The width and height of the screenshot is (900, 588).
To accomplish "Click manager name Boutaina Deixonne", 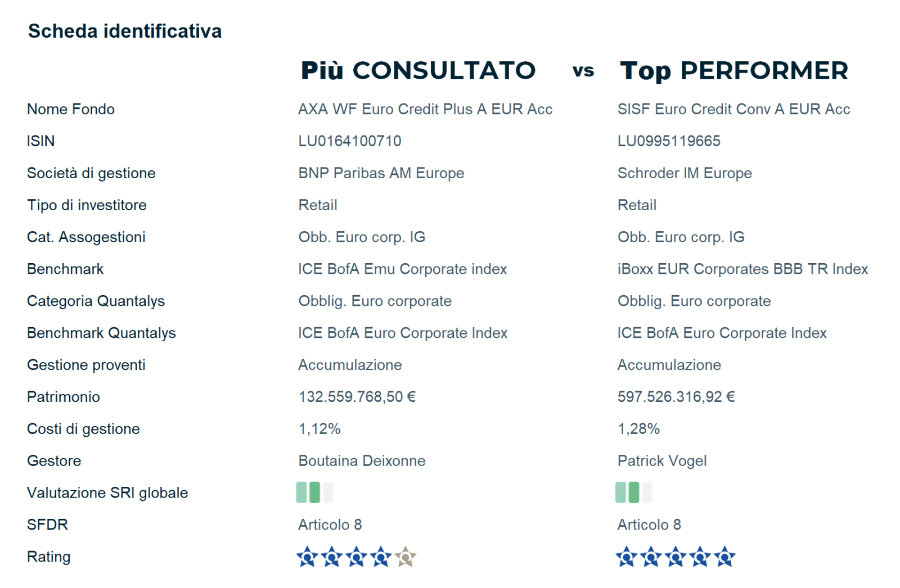I will tap(362, 461).
